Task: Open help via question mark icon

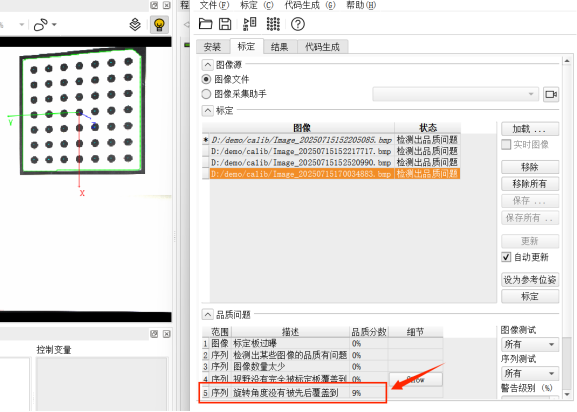Action: pos(298,24)
